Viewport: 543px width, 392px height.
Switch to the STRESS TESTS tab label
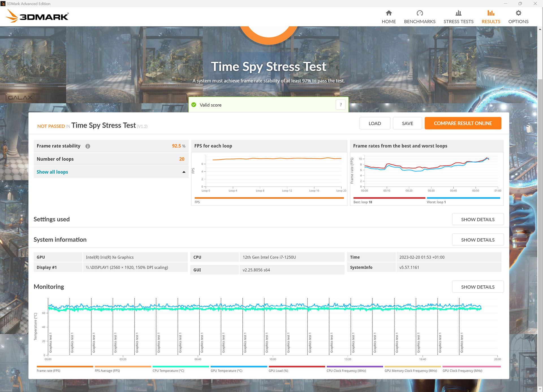click(x=458, y=21)
